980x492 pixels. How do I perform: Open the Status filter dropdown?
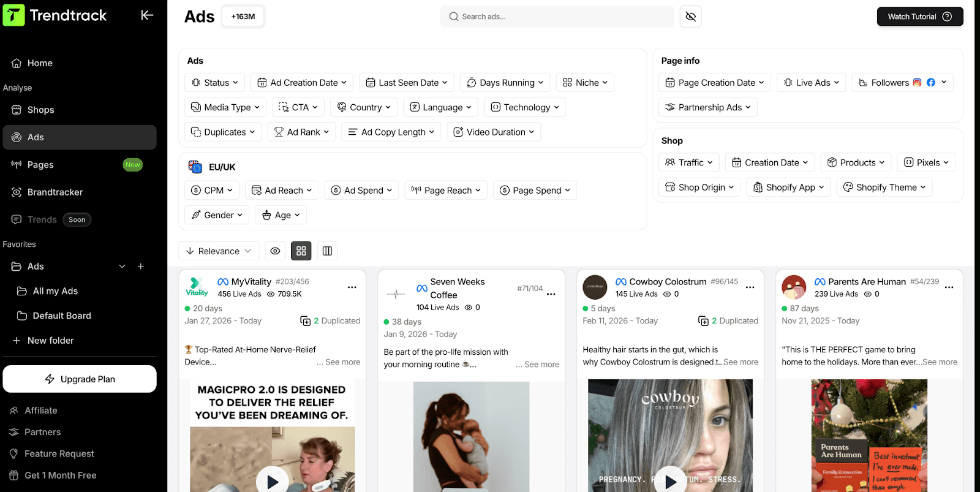[x=214, y=83]
